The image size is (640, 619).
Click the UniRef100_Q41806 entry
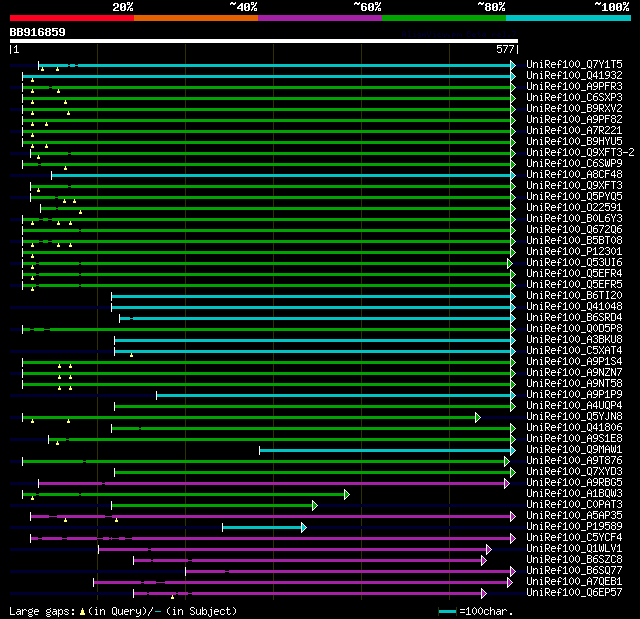(x=574, y=428)
